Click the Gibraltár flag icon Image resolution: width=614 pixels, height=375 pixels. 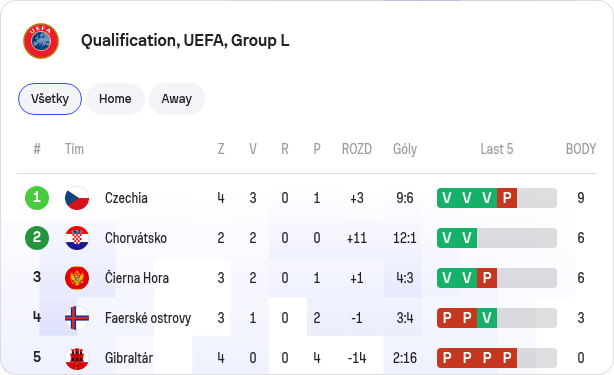click(77, 358)
